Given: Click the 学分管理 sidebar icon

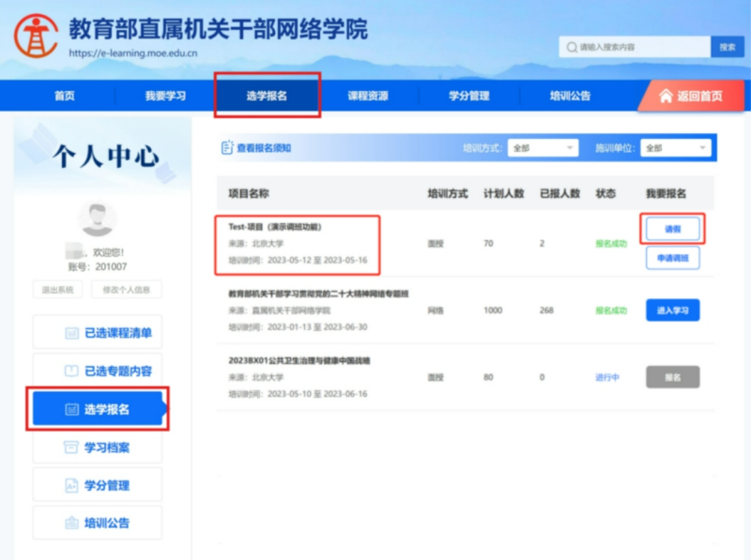Looking at the screenshot, I should (x=71, y=485).
